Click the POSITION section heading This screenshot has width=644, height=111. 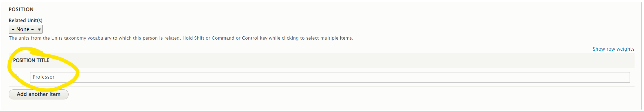tap(21, 9)
